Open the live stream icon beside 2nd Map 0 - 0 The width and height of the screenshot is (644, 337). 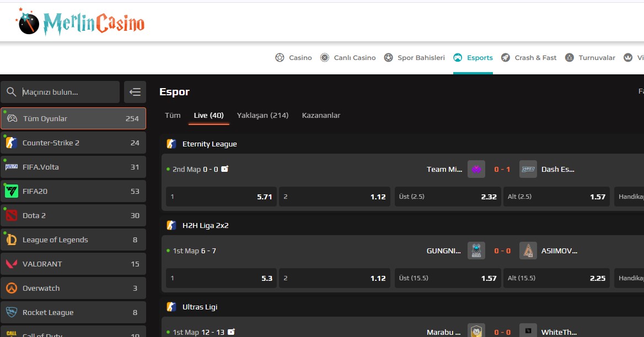pos(224,169)
